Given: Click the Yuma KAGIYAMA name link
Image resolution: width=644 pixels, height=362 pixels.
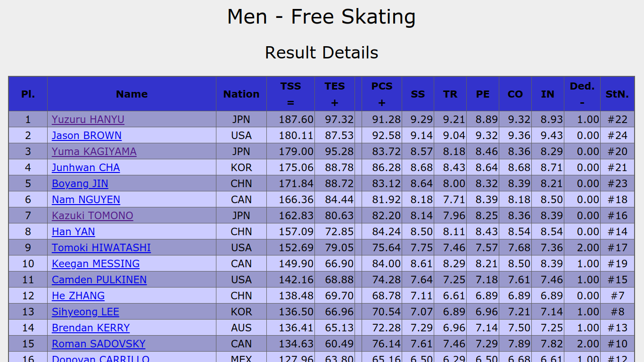Looking at the screenshot, I should coord(94,152).
